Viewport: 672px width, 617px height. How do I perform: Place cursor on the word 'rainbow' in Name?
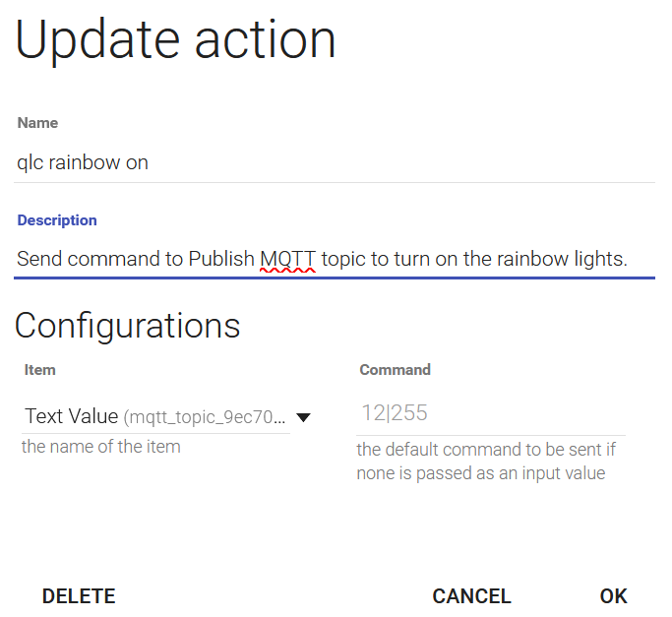[83, 162]
